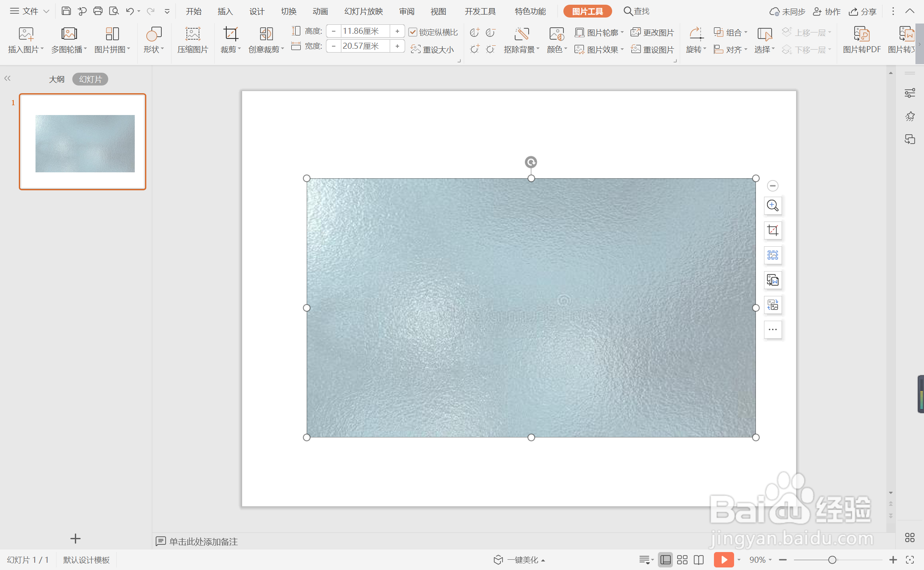Image resolution: width=924 pixels, height=570 pixels.
Task: Click the Save icon in the quick access bar
Action: (x=66, y=11)
